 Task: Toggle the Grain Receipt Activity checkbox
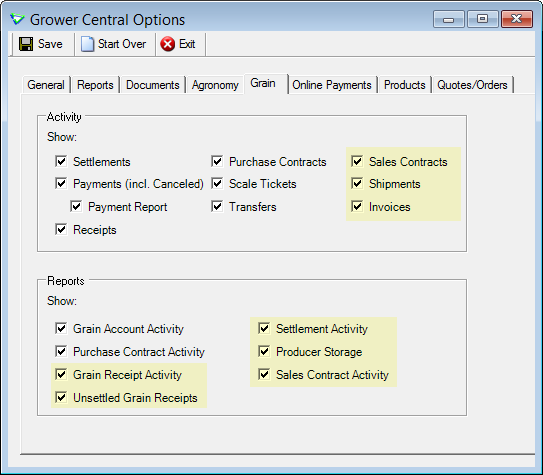[x=61, y=374]
